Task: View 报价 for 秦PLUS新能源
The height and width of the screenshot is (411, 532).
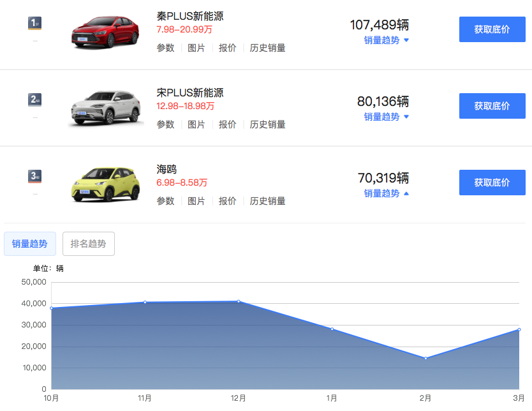Action: tap(227, 48)
